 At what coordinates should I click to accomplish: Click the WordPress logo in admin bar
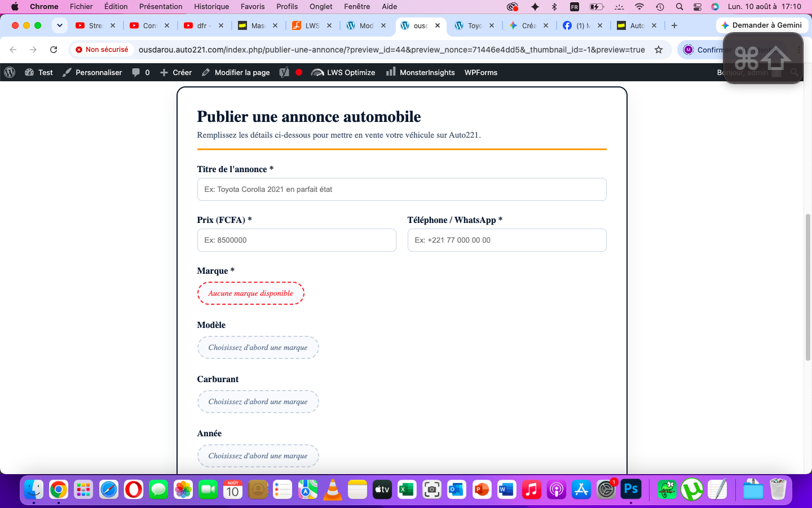[x=9, y=72]
